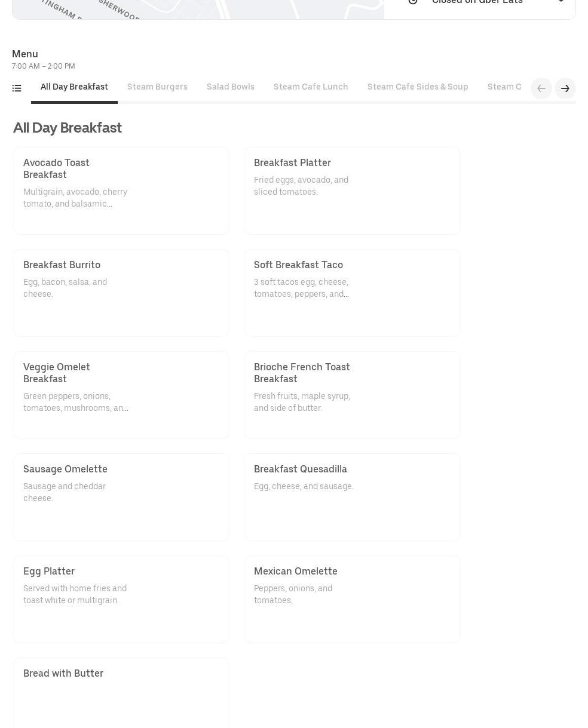Select the Veggie Omelet Breakfast card
Screen dimensions: 588x728
tap(121, 395)
